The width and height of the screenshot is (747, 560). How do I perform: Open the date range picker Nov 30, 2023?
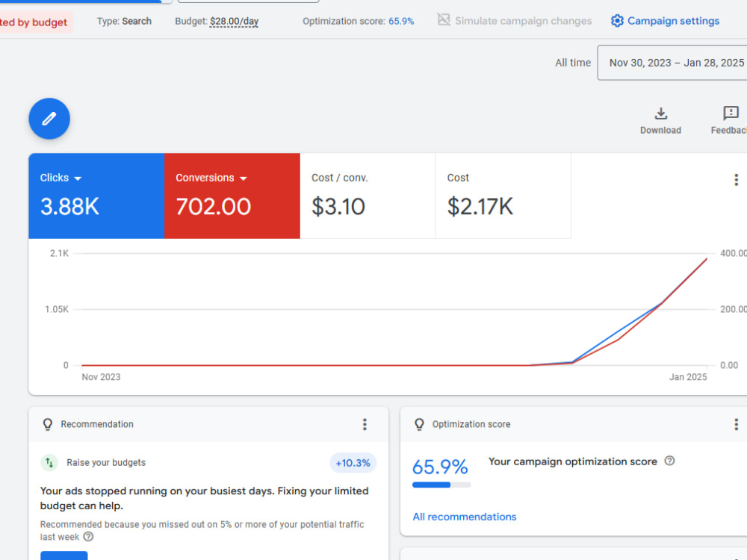[x=672, y=63]
